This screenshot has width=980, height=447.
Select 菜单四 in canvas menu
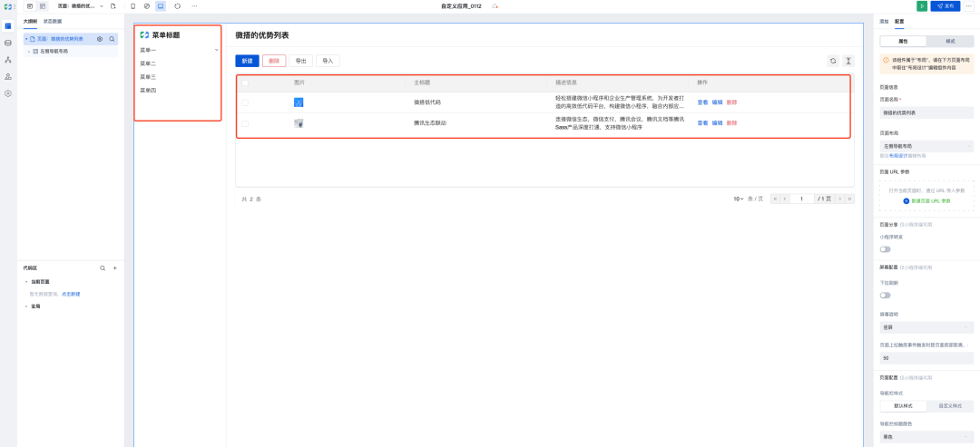click(148, 91)
